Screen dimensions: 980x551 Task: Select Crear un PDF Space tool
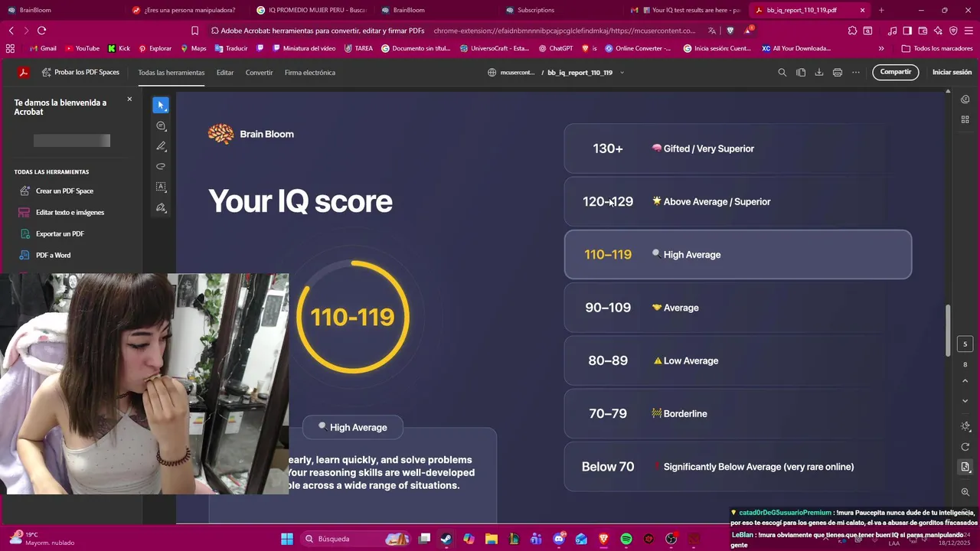64,191
